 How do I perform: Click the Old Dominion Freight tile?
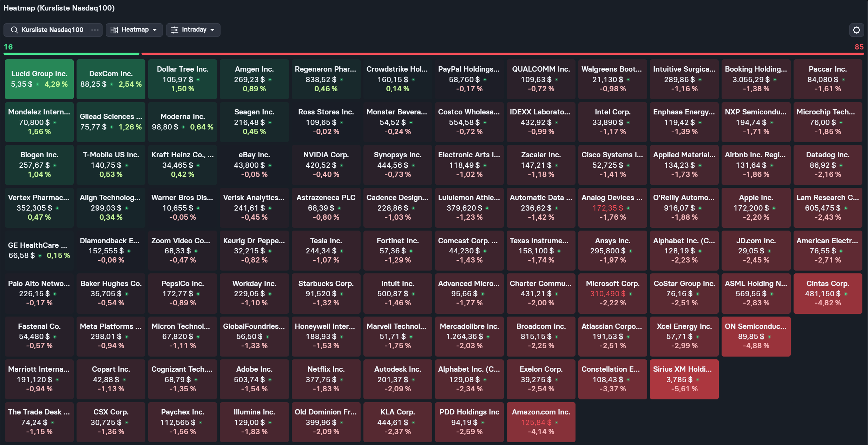click(326, 422)
